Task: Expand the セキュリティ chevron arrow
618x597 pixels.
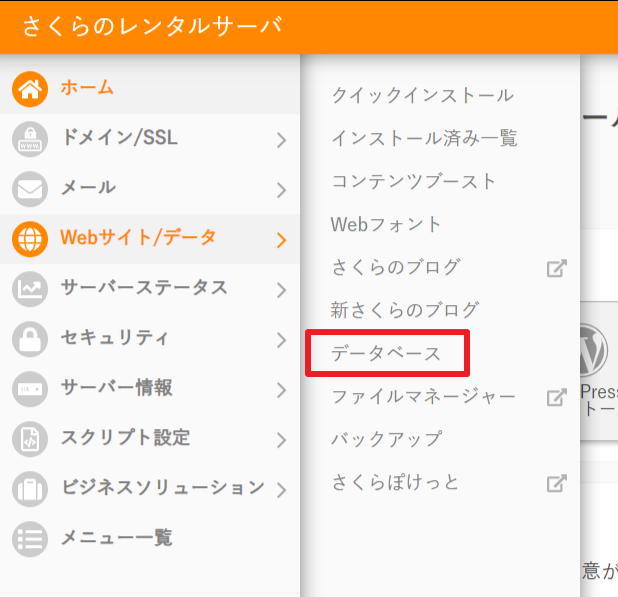Action: (x=281, y=340)
